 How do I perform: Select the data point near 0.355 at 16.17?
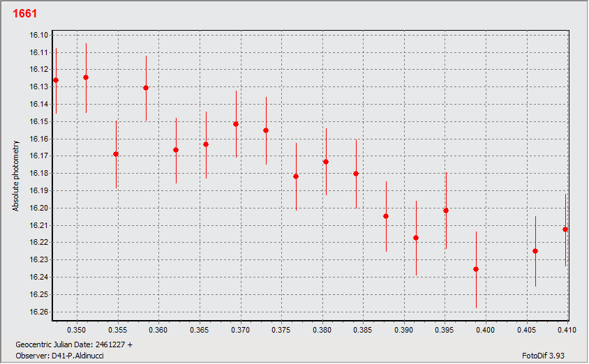coord(116,154)
